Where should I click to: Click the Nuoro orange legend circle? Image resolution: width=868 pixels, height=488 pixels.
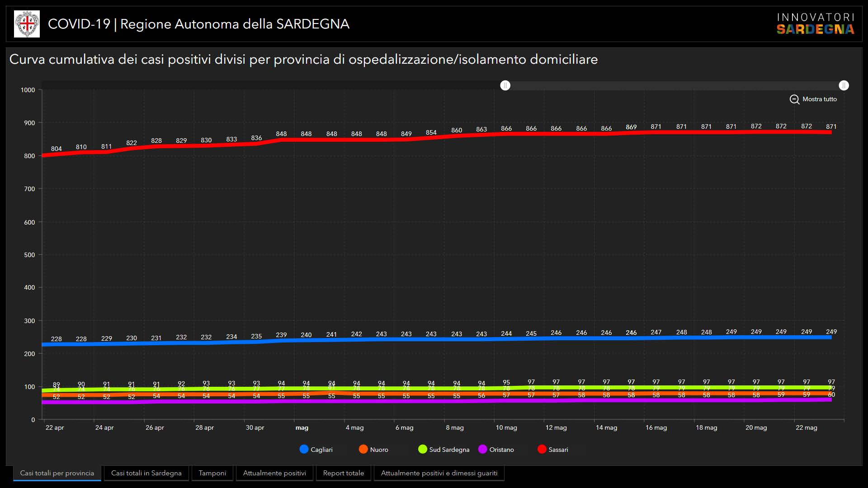point(363,449)
